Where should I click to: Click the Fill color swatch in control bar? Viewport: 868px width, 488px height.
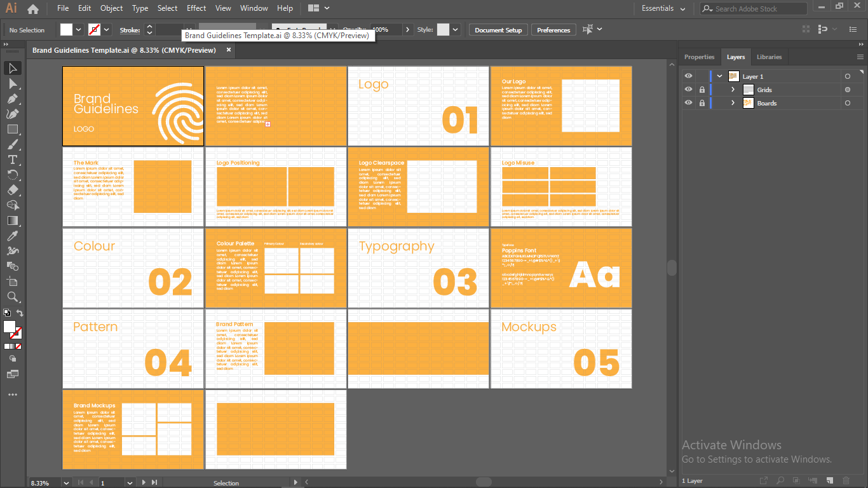66,30
